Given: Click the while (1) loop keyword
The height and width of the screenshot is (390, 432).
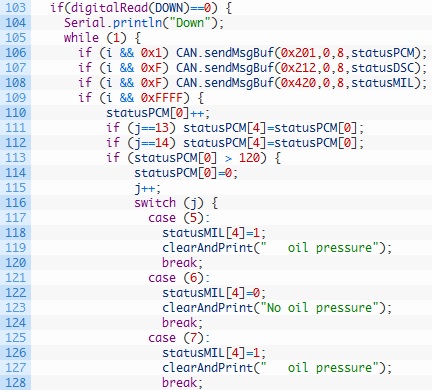Looking at the screenshot, I should [81, 38].
